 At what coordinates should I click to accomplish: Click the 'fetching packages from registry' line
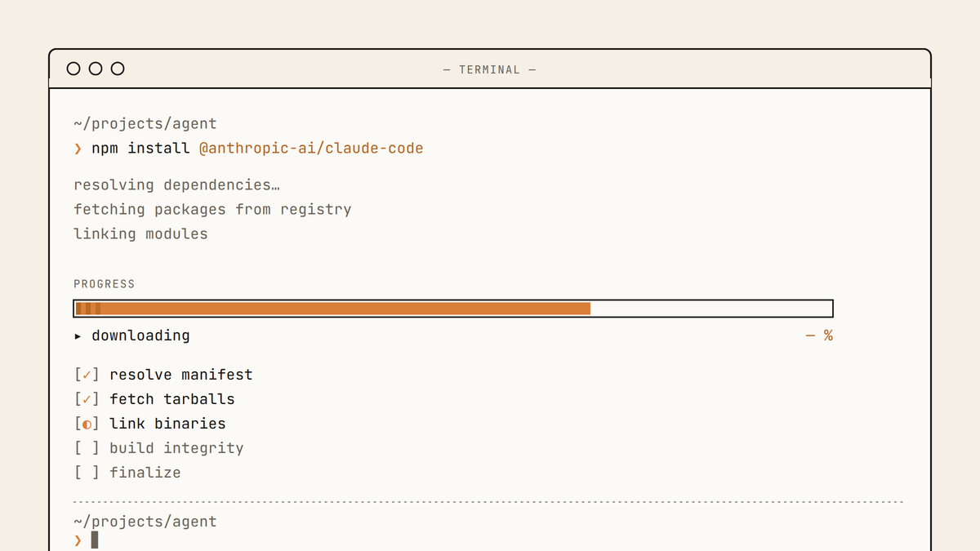[212, 210]
